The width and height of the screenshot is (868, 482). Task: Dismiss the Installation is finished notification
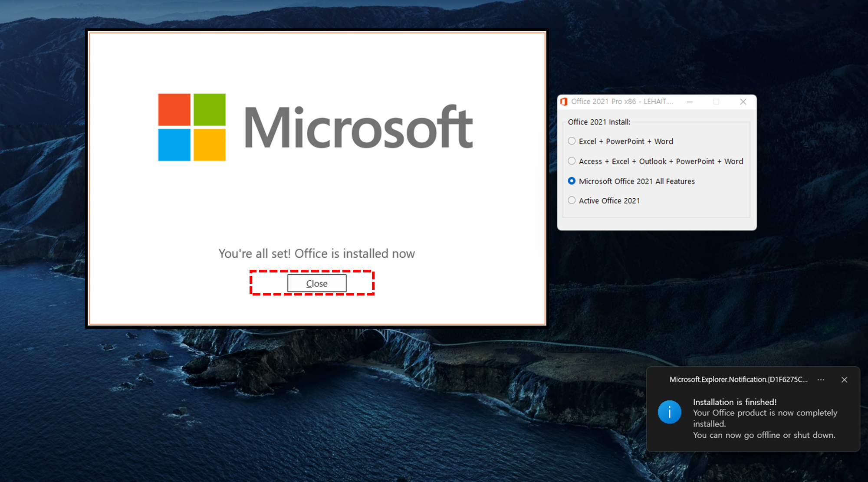tap(844, 380)
